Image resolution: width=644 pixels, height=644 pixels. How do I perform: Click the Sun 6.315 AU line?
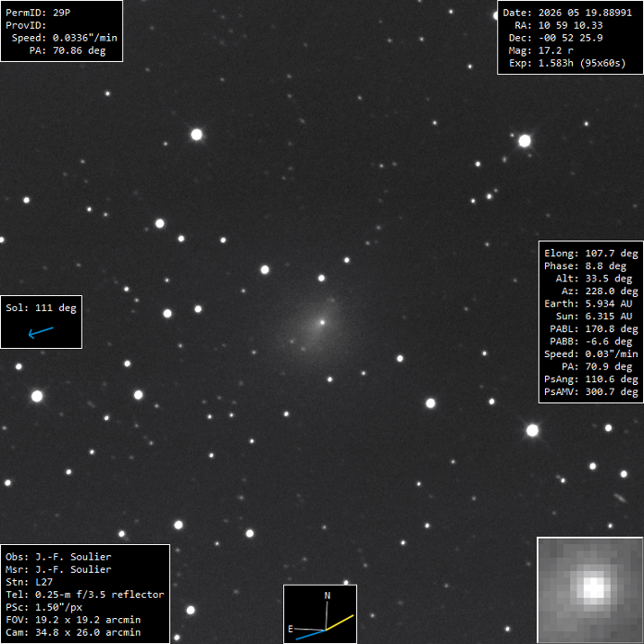[x=594, y=316]
